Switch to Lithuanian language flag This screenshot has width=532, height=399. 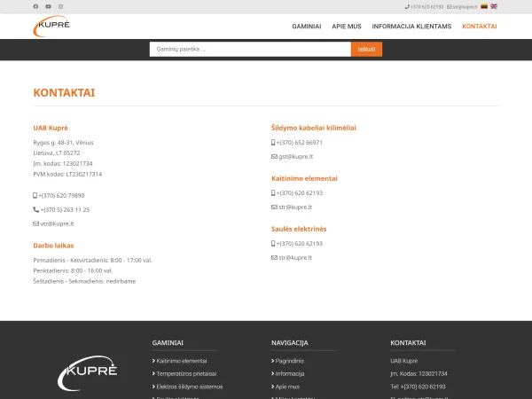point(484,6)
